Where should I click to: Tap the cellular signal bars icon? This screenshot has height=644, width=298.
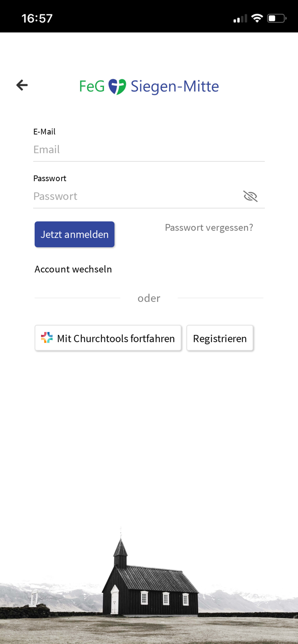coord(240,18)
